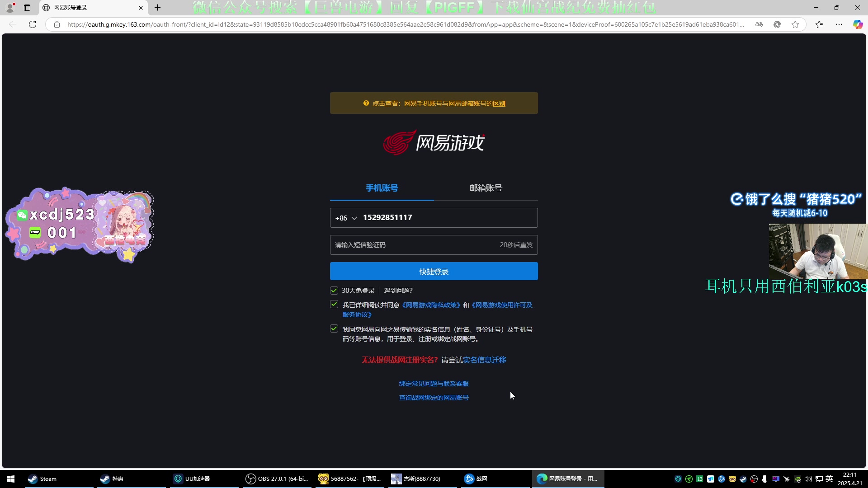
Task: Open browser settings and more menu
Action: (x=839, y=24)
